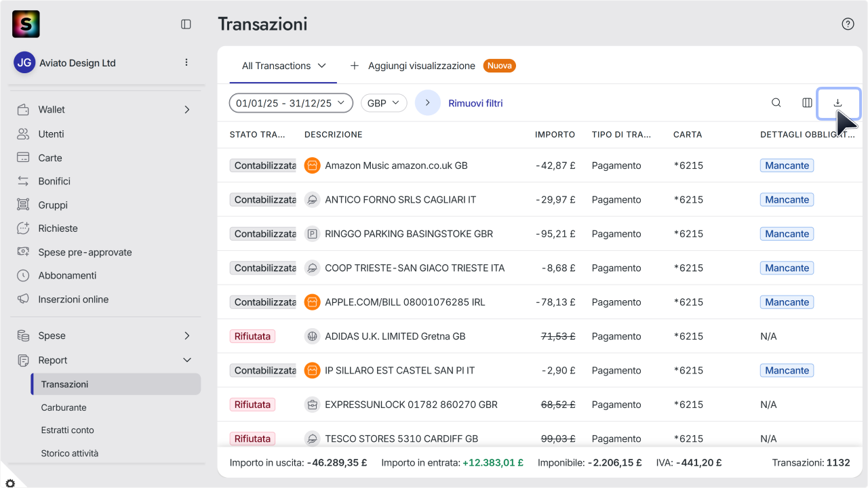The width and height of the screenshot is (868, 488).
Task: Collapse the sidebar panel icon
Action: [x=186, y=24]
